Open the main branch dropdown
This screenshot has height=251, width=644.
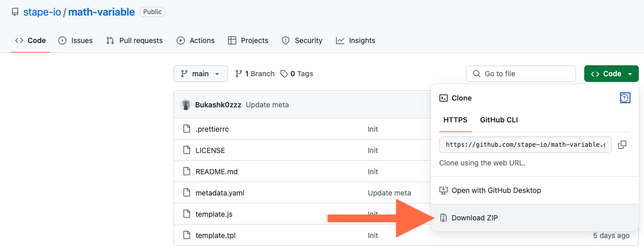pos(200,74)
